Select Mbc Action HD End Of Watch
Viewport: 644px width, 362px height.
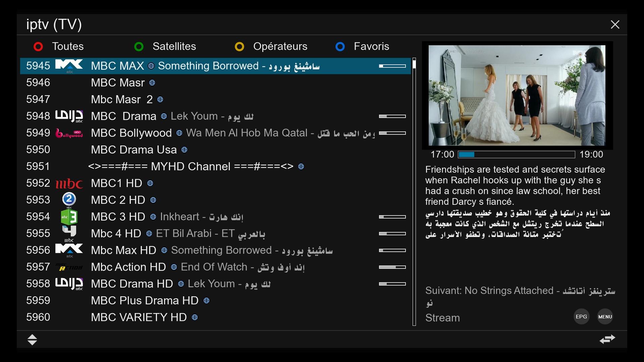215,267
